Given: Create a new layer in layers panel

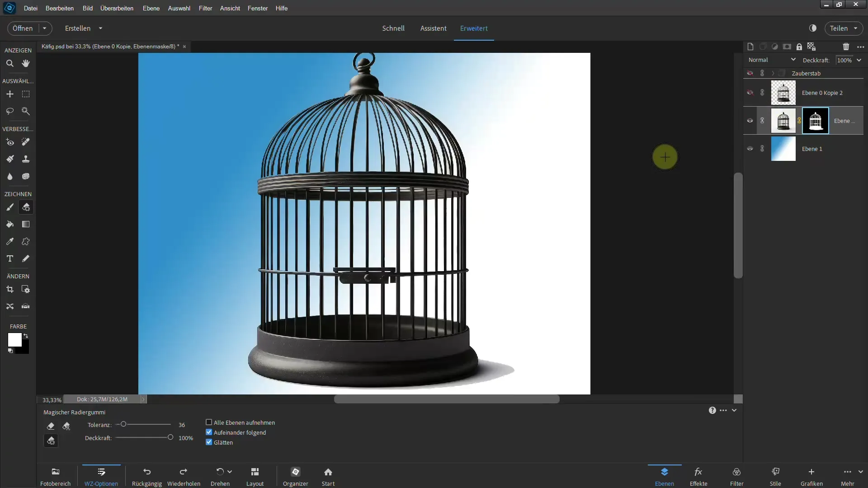Looking at the screenshot, I should (750, 47).
